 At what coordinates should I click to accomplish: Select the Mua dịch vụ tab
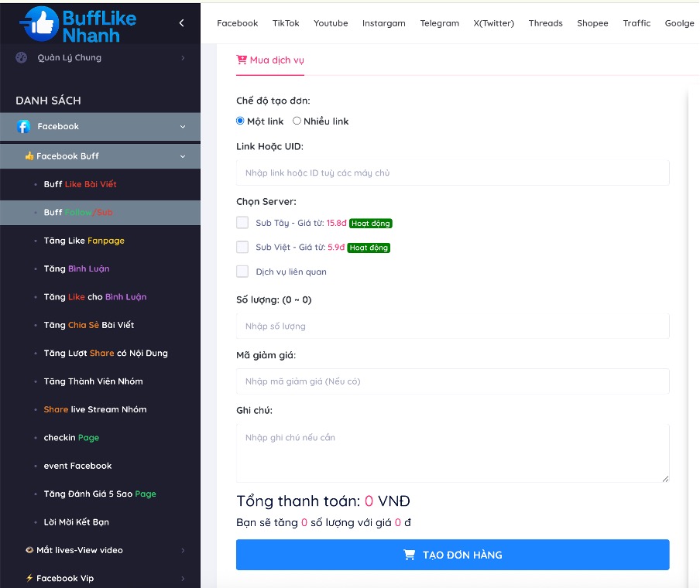[270, 60]
